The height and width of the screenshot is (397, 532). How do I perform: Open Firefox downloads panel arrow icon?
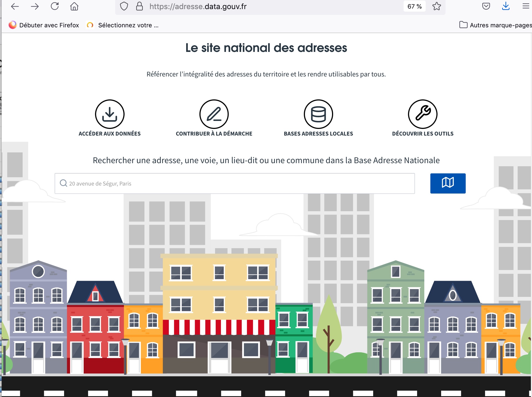506,6
